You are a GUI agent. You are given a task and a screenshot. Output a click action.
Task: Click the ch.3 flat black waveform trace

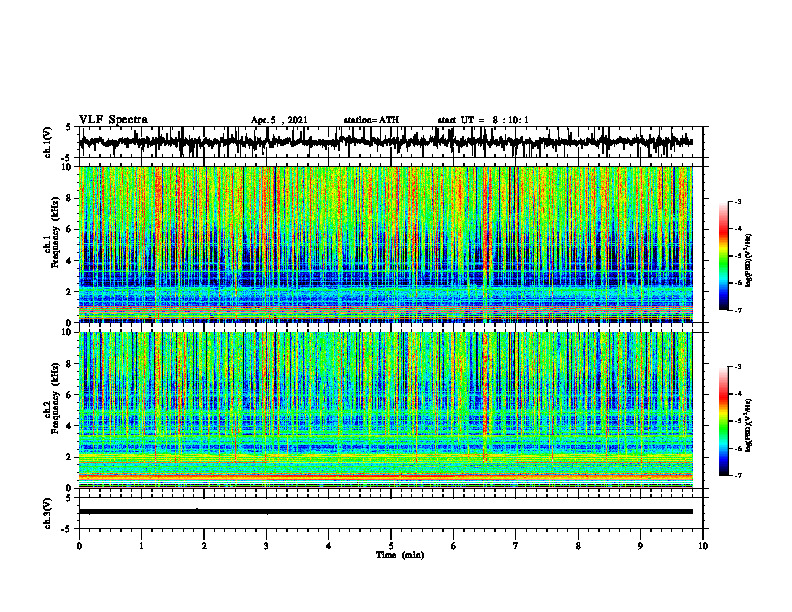386,512
